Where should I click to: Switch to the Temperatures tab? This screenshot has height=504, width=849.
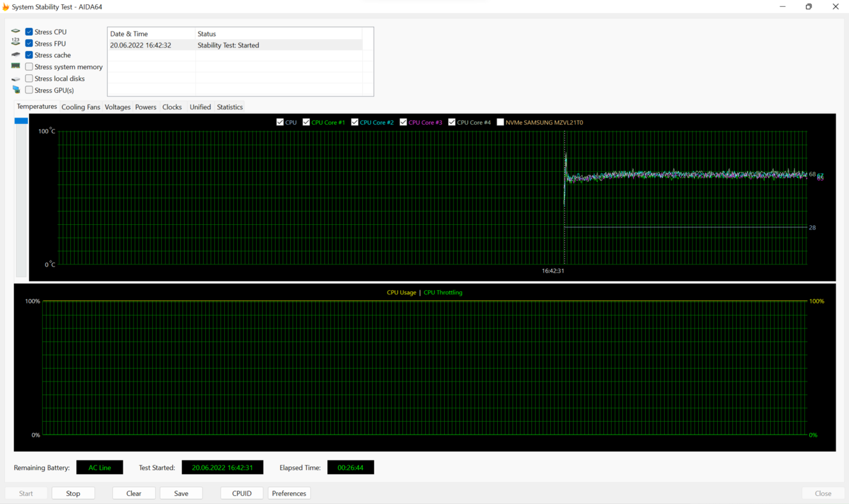pos(37,107)
